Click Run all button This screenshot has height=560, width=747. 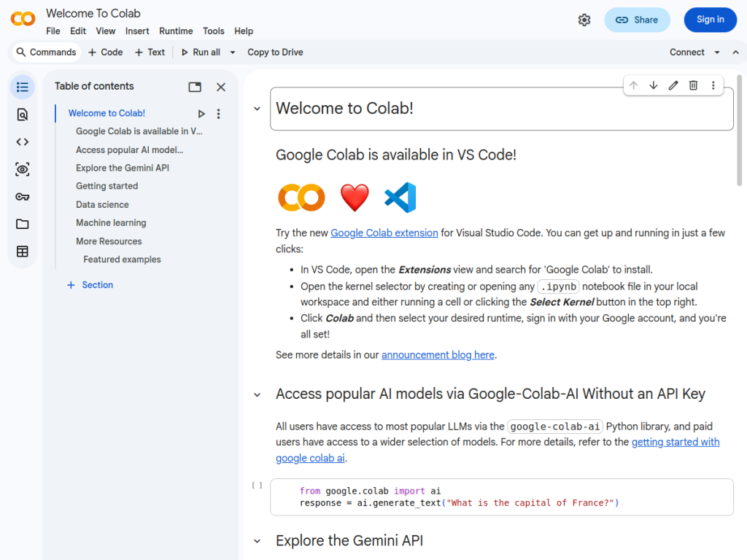coord(201,52)
